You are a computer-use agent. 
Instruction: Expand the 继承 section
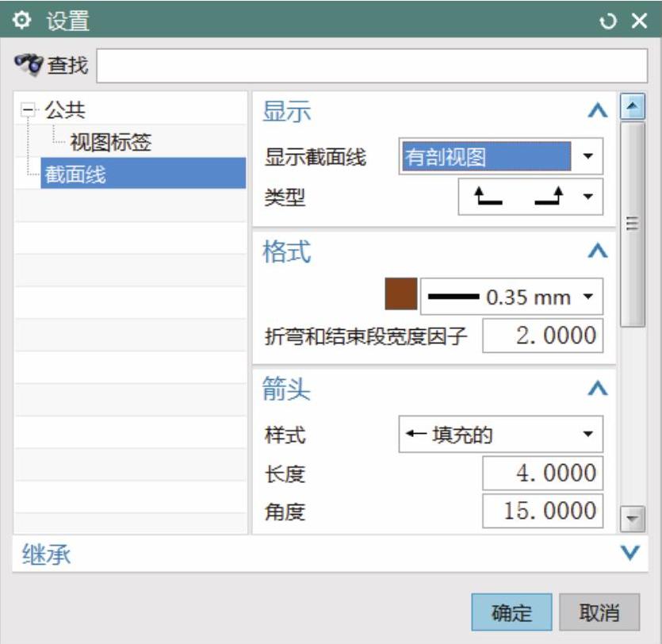[x=630, y=553]
